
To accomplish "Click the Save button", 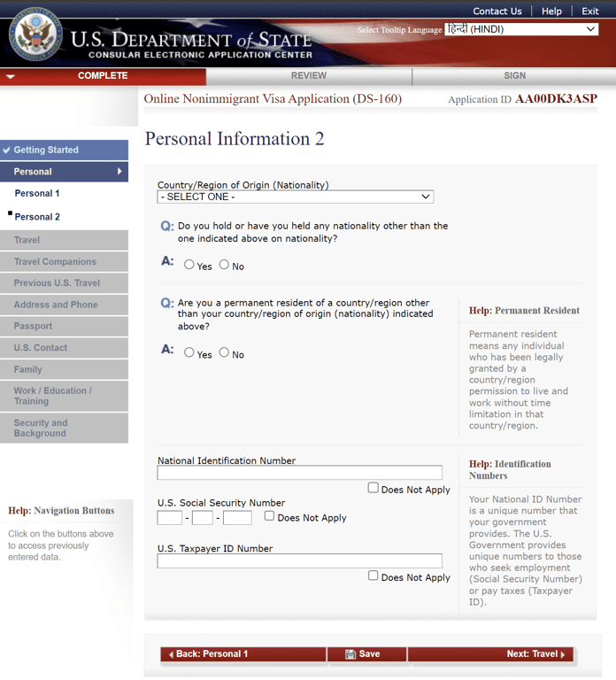I will [x=366, y=654].
